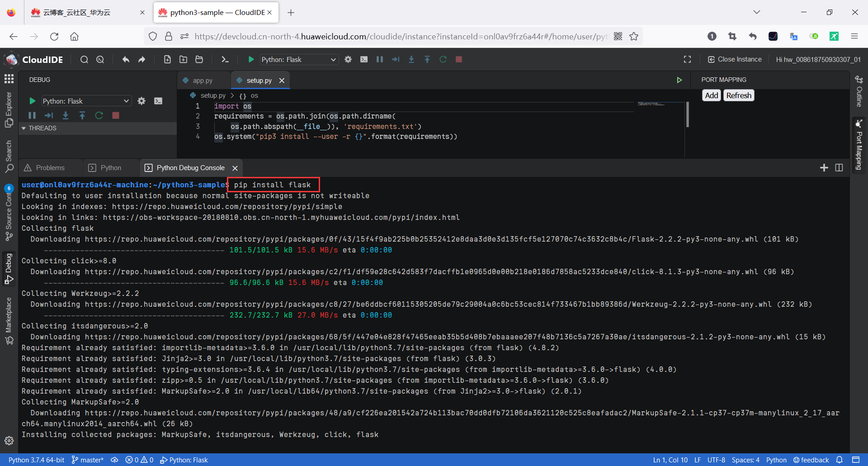The width and height of the screenshot is (868, 466).
Task: Open launch configuration gear in top toolbar
Action: 348,59
